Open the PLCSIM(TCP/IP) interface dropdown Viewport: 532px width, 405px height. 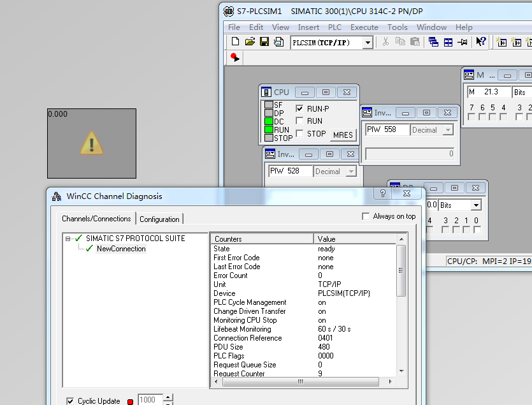368,43
